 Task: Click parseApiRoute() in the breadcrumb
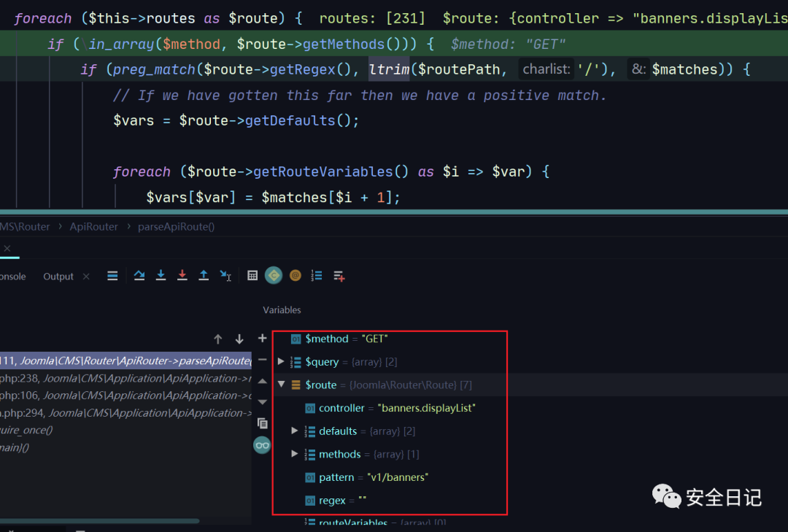pos(176,226)
